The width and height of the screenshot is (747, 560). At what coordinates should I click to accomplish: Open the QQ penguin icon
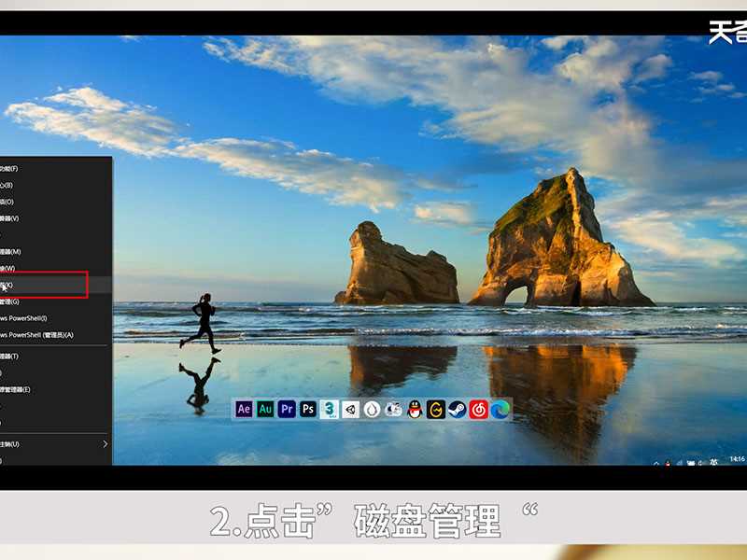pos(415,409)
